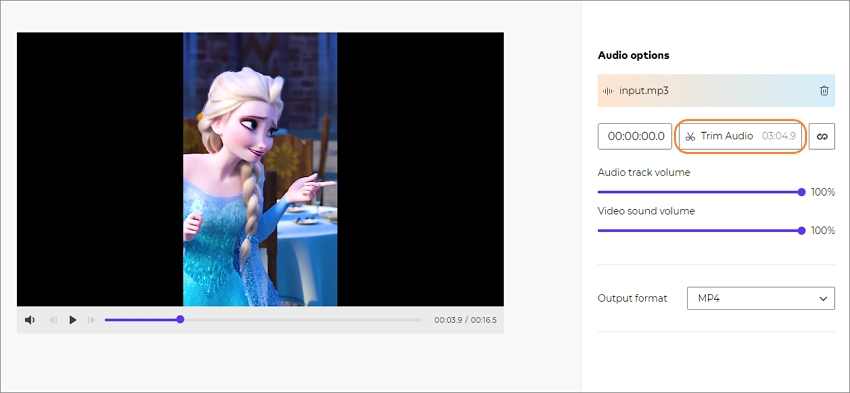This screenshot has width=850, height=393.
Task: Click the waveform icon beside input.mp3
Action: (x=608, y=91)
